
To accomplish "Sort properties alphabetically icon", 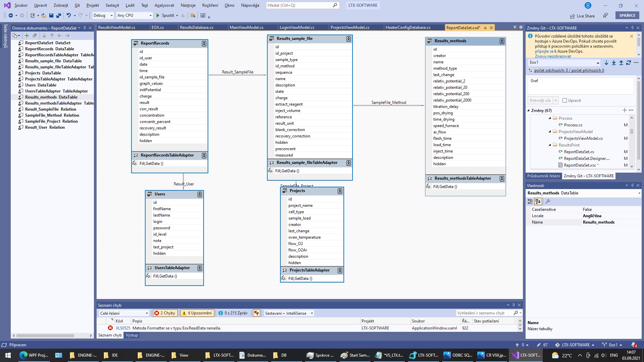I will click(538, 201).
